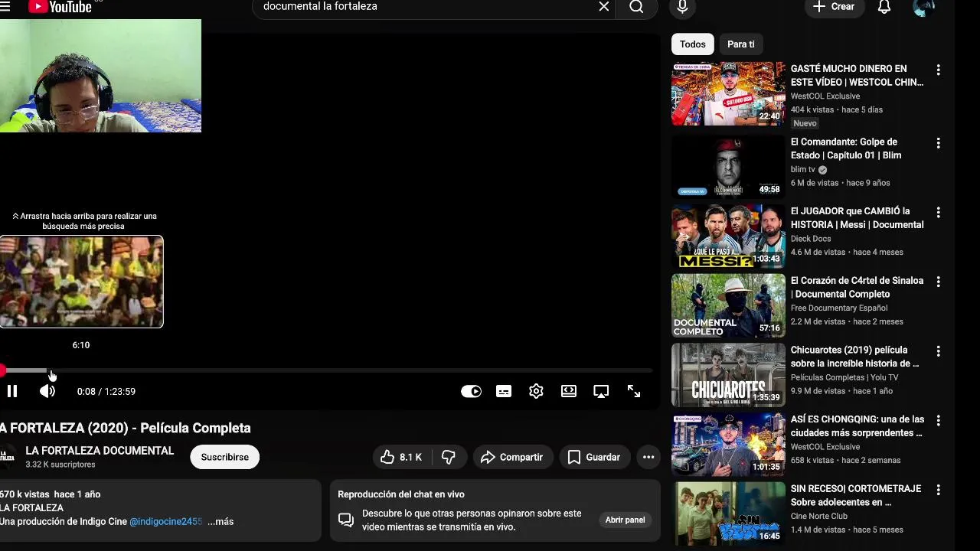Open options for C4rtel de Sinaloa video

coord(938,282)
